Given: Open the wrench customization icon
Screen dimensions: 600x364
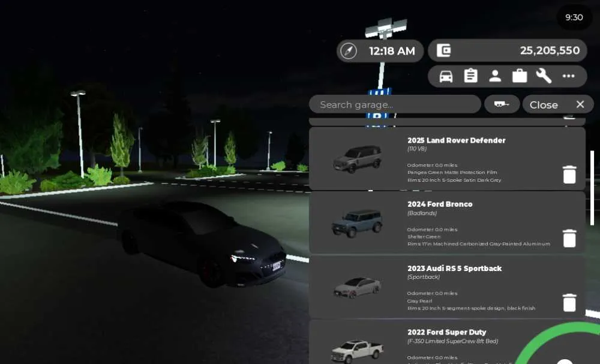Looking at the screenshot, I should tap(544, 76).
